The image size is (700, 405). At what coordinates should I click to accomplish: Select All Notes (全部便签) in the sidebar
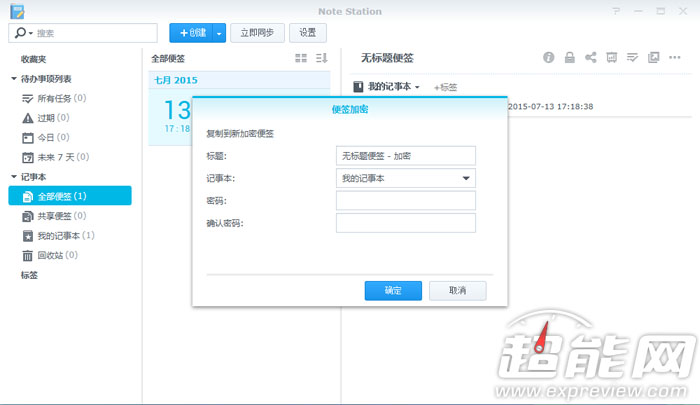70,196
